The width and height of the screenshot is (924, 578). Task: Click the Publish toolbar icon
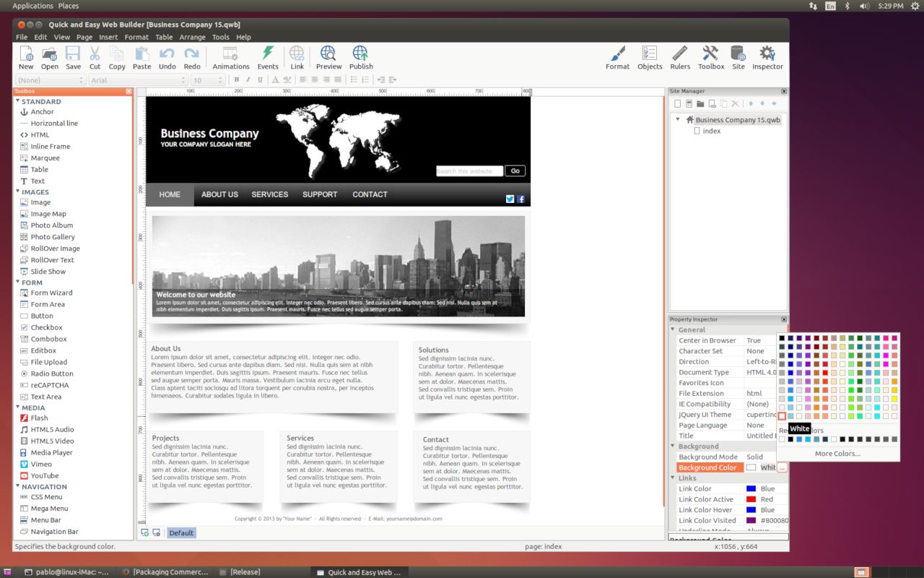pyautogui.click(x=361, y=57)
